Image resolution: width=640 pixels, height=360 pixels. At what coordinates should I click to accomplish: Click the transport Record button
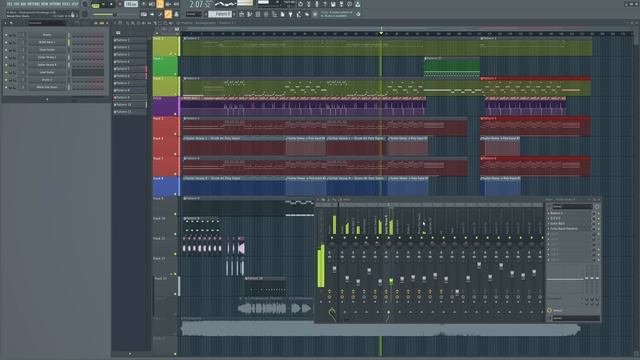120,4
